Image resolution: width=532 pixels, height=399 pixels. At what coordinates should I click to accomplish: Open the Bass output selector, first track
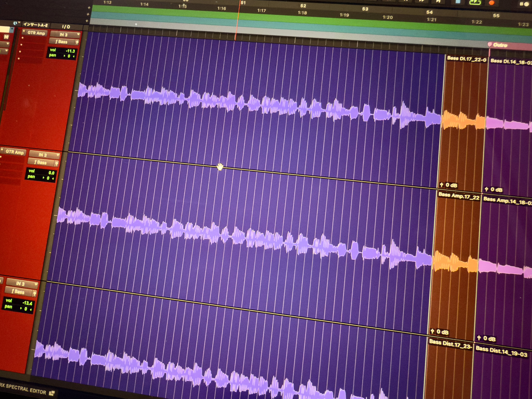[62, 42]
